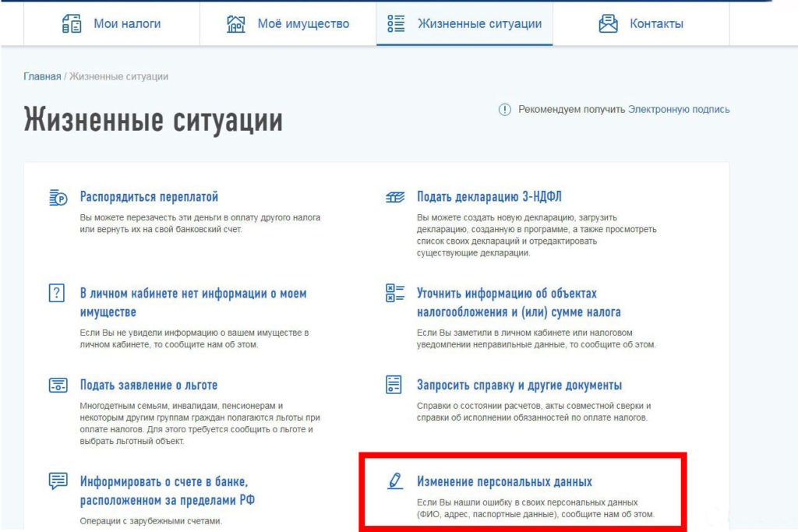This screenshot has height=532, width=798.
Task: Open the Электронную подпись link
Action: (x=679, y=110)
